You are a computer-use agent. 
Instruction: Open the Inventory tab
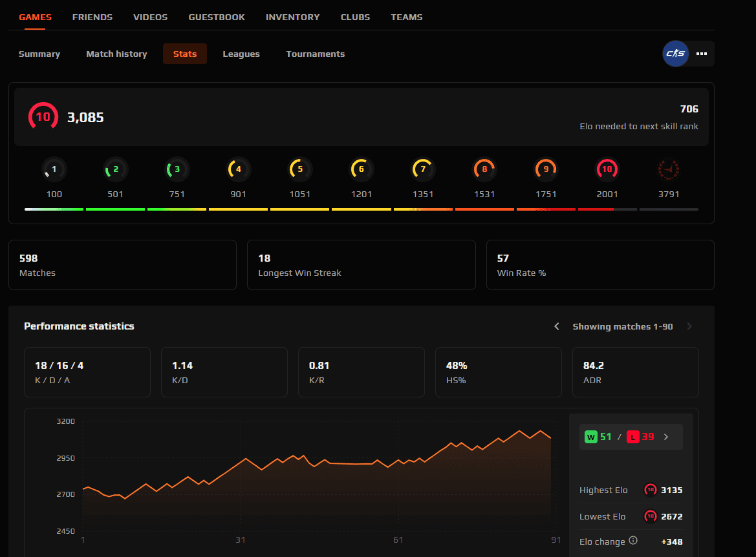[293, 17]
